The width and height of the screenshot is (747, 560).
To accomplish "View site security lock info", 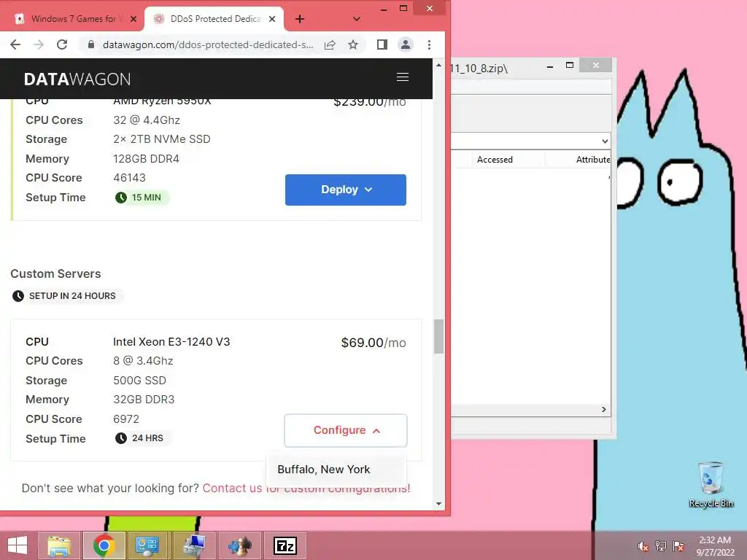I will [90, 44].
